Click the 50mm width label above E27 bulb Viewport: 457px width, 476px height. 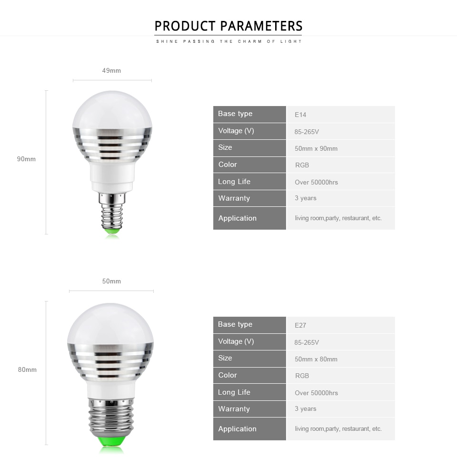coord(111,281)
